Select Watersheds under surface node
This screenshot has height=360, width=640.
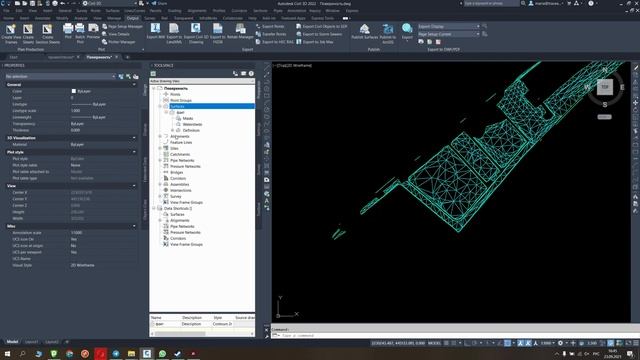[x=192, y=124]
